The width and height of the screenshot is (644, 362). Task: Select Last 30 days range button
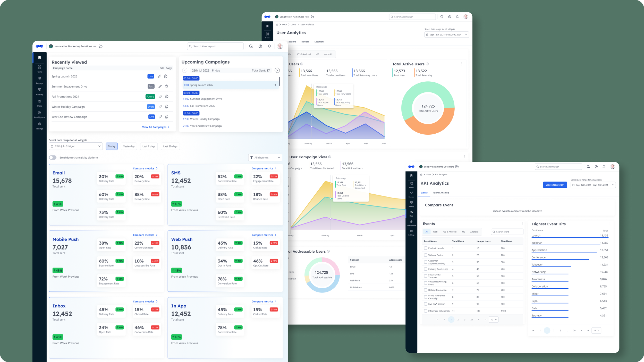[170, 146]
